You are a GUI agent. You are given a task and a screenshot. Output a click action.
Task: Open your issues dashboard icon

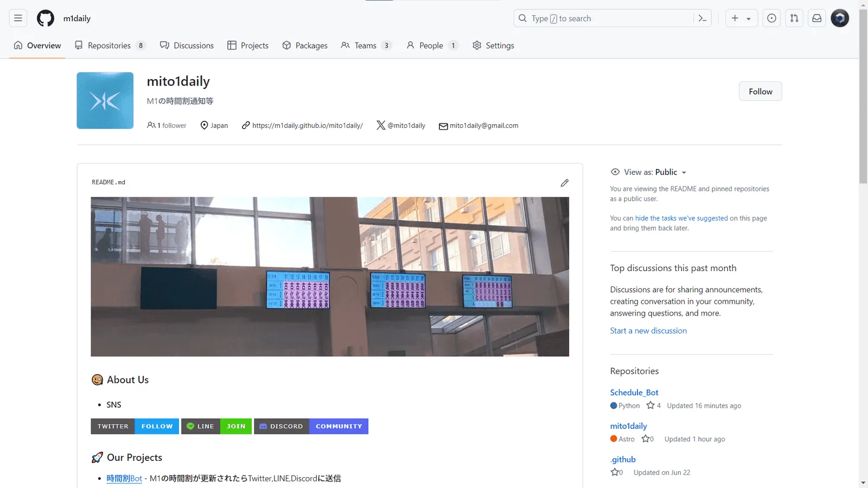(x=771, y=18)
